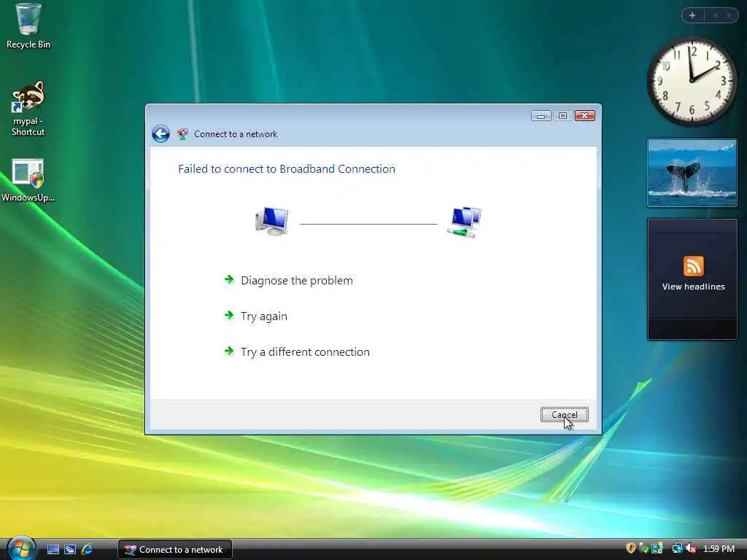Click the analog clock gadget

point(692,82)
